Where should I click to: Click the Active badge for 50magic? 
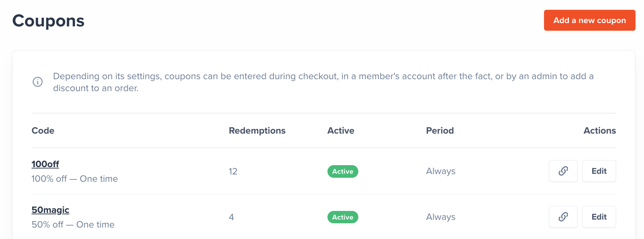(x=343, y=218)
